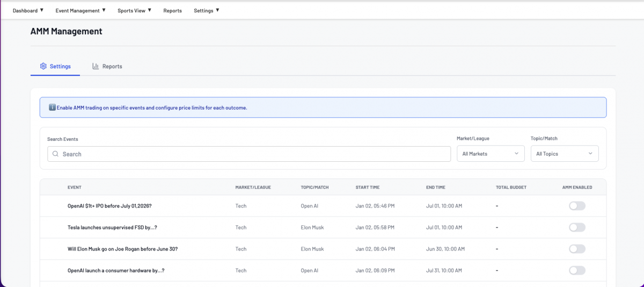This screenshot has height=287, width=644.
Task: Turn on AMM for Elon Musk Joe Rogan event
Action: (577, 249)
